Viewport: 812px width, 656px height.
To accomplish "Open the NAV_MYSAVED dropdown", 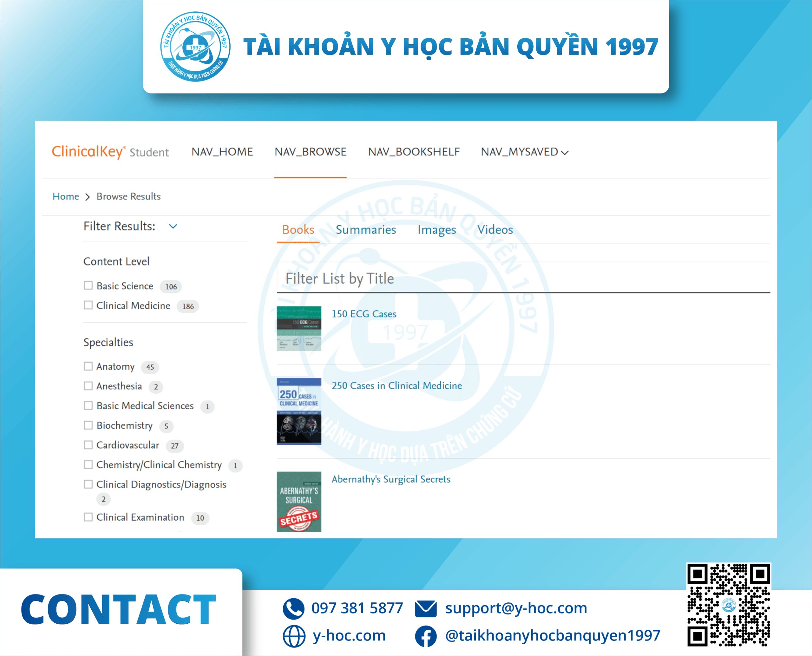I will pos(524,152).
